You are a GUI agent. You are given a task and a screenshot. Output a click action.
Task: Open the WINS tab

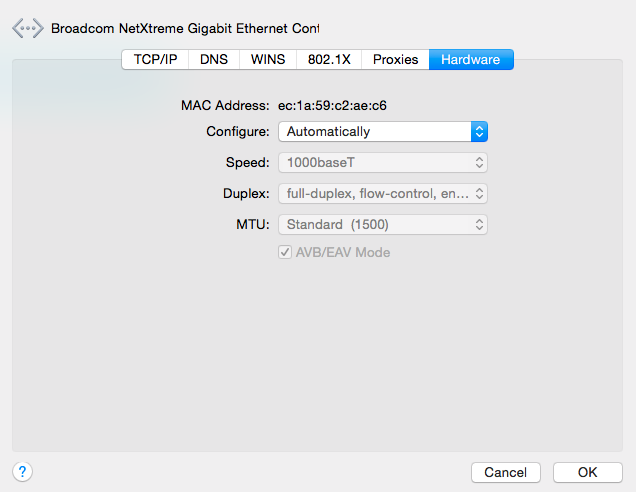[x=268, y=60]
